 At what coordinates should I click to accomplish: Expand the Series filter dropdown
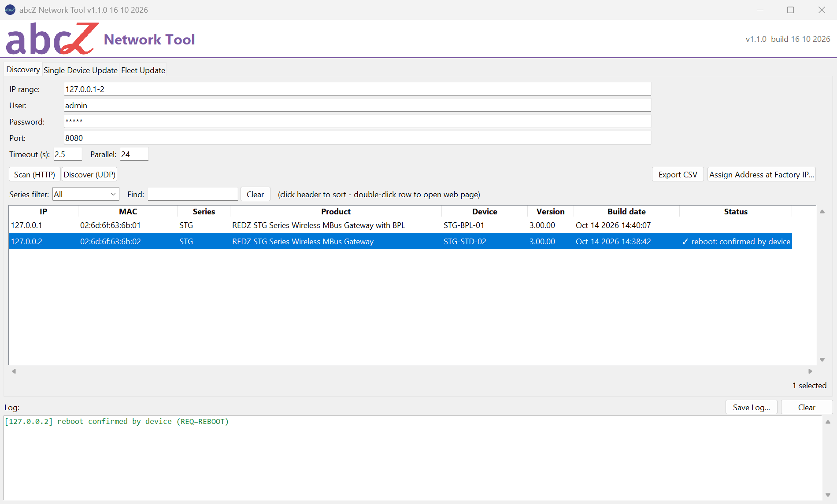coord(86,194)
